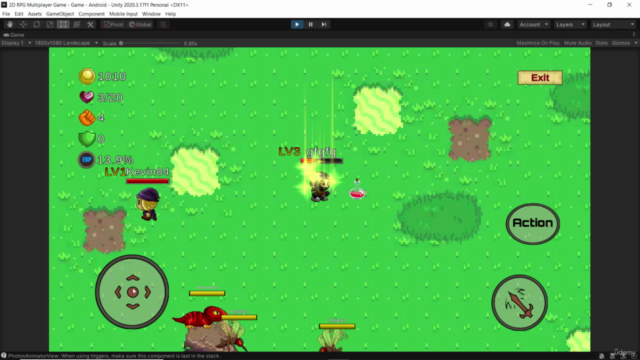
Task: Click the PhotonAnimatorView status bar message
Action: [114, 356]
